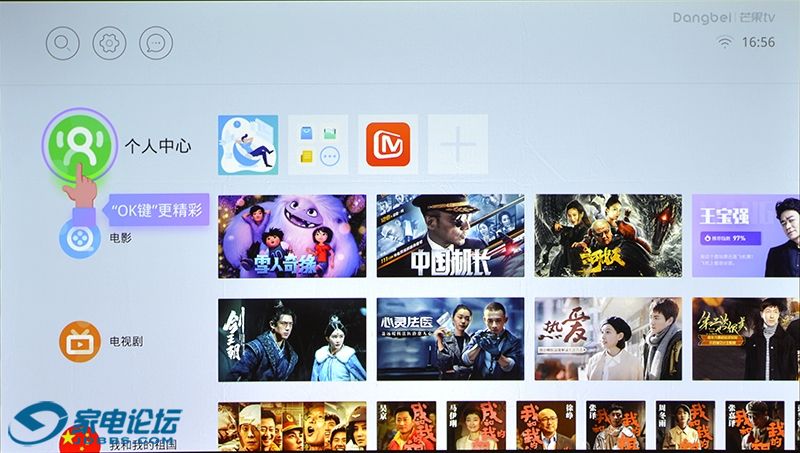Select the 电影 category label
This screenshot has height=453, width=800.
(x=120, y=238)
